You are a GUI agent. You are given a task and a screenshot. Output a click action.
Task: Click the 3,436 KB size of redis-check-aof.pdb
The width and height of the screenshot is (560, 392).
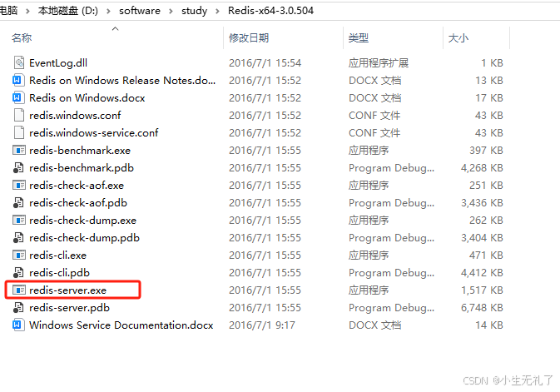(482, 202)
